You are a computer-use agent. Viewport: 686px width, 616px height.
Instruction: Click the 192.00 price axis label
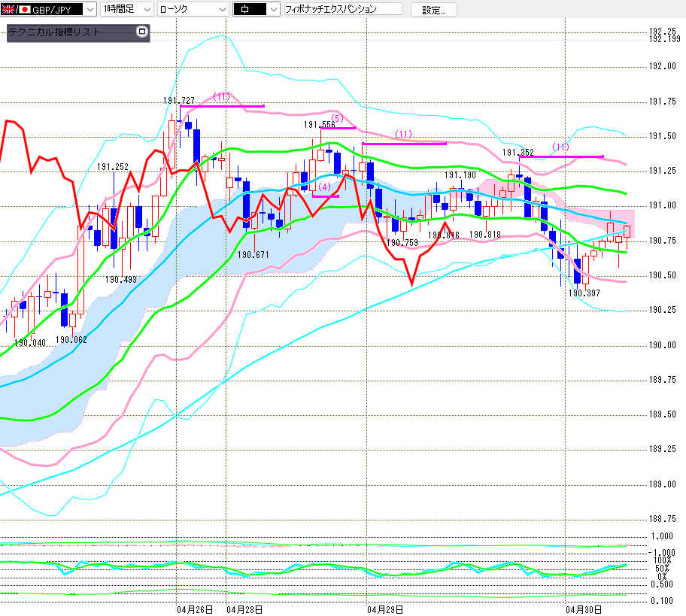(663, 66)
